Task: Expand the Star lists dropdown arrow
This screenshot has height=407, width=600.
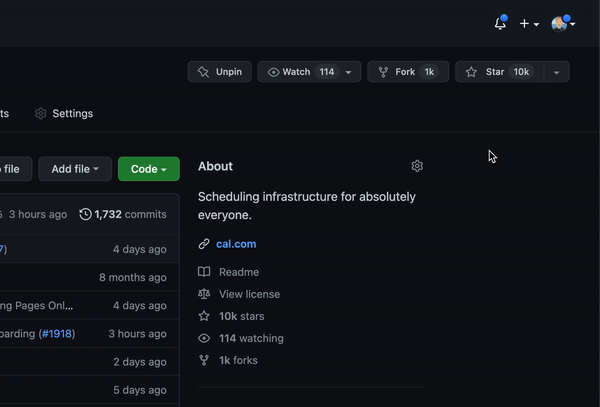Action: pyautogui.click(x=556, y=72)
